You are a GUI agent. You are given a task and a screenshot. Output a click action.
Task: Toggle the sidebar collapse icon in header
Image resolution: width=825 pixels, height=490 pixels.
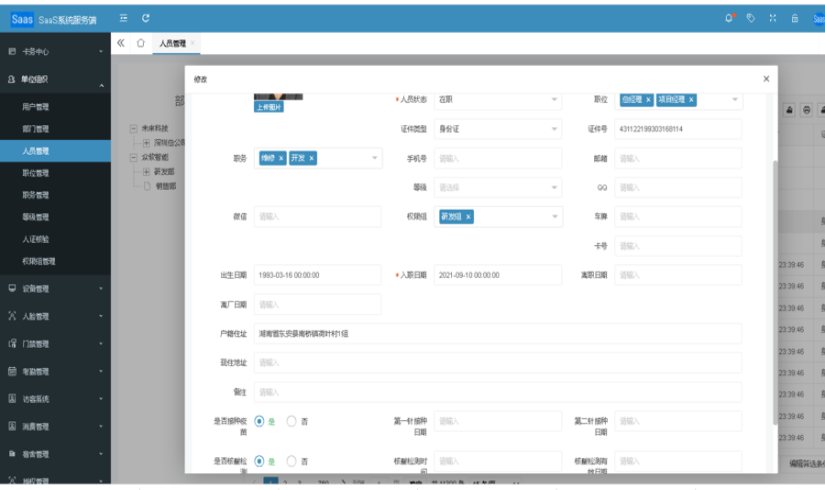(x=124, y=18)
